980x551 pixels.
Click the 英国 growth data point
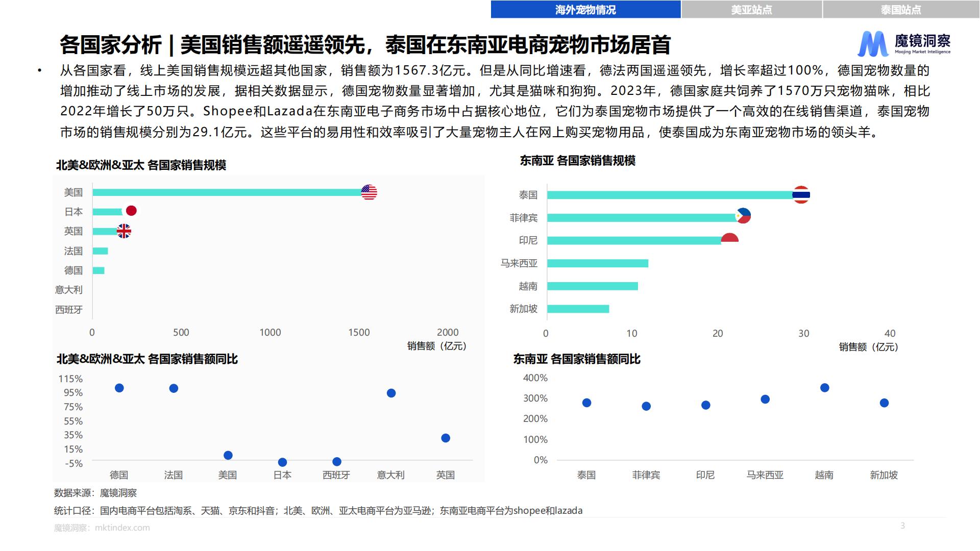(446, 438)
